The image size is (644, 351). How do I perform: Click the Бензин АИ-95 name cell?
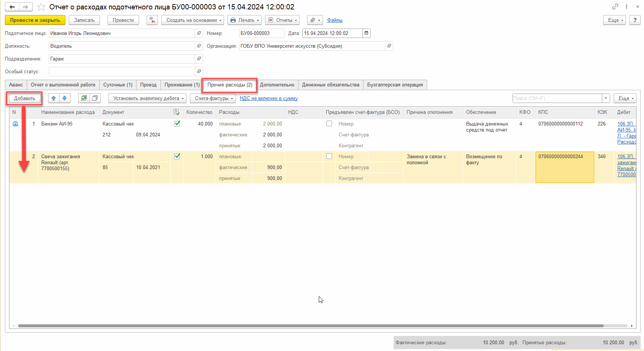68,135
